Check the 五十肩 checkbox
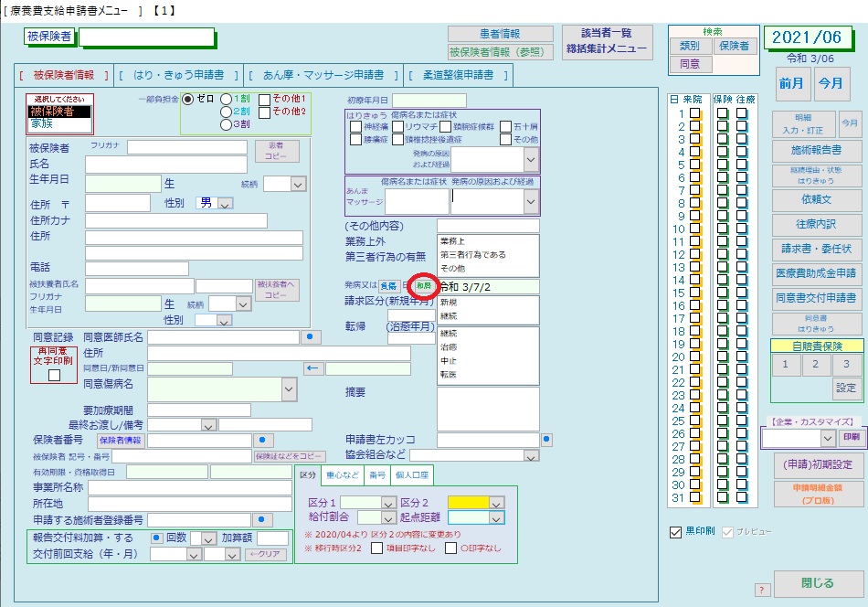The height and width of the screenshot is (607, 868). 505,126
